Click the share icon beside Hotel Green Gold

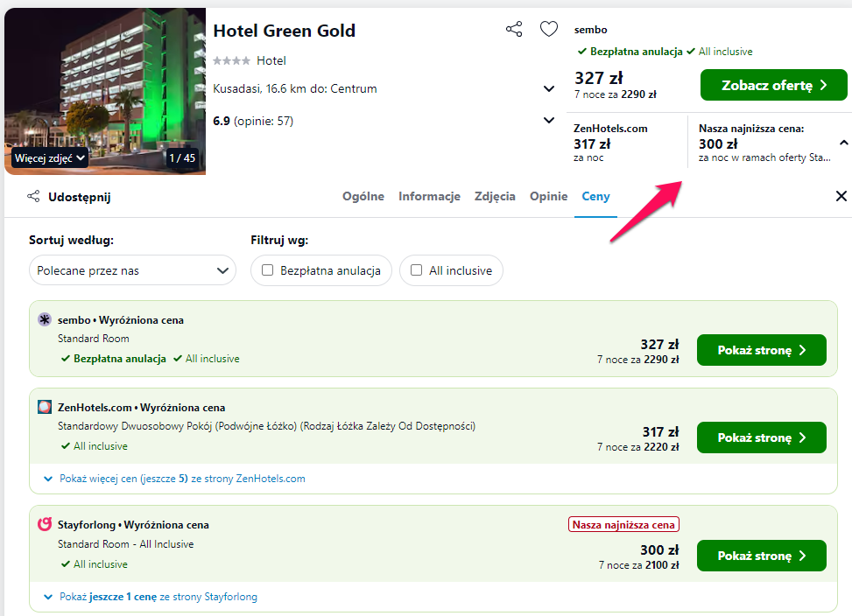point(513,29)
